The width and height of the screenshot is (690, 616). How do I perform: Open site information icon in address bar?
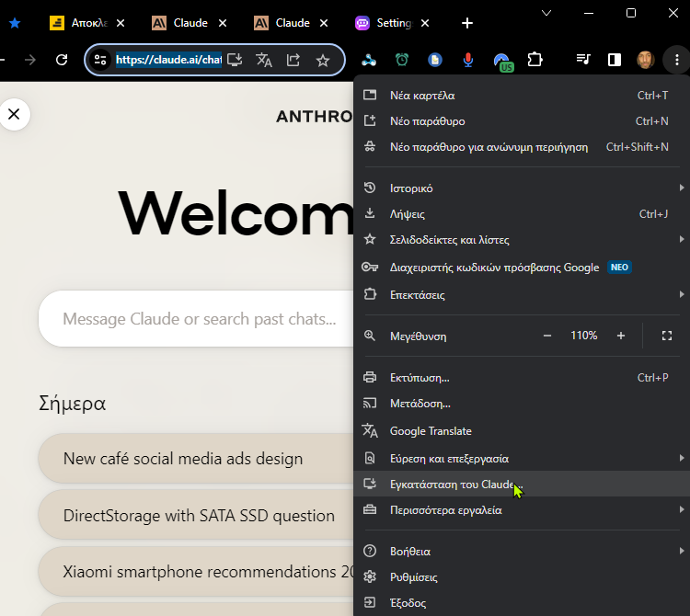click(x=100, y=60)
